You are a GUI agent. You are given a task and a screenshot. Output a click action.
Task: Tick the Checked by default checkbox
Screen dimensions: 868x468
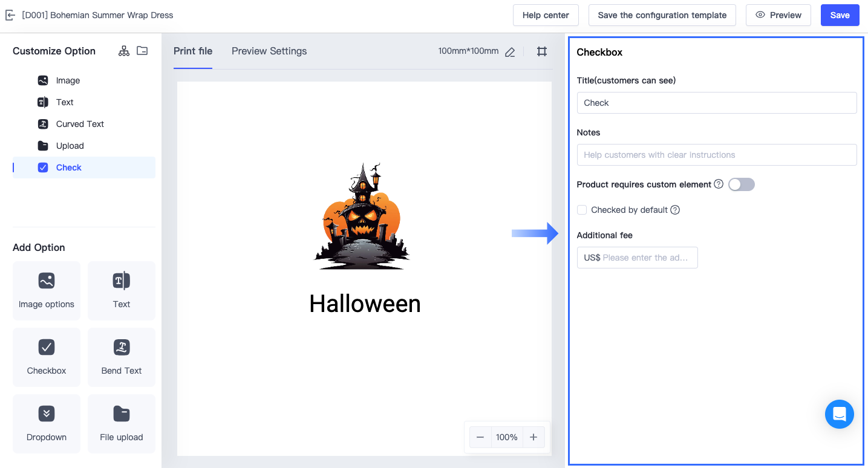click(x=581, y=209)
